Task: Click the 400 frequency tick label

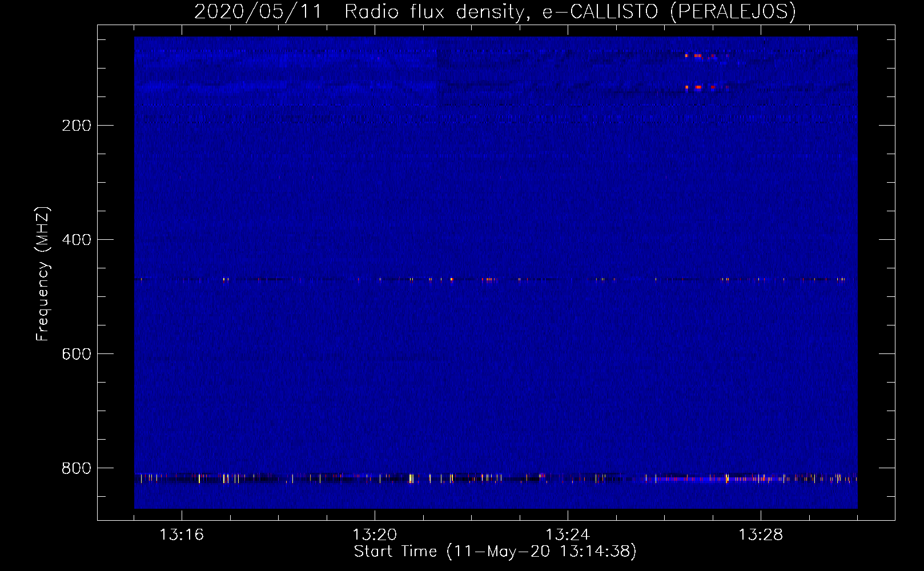Action: click(x=77, y=240)
